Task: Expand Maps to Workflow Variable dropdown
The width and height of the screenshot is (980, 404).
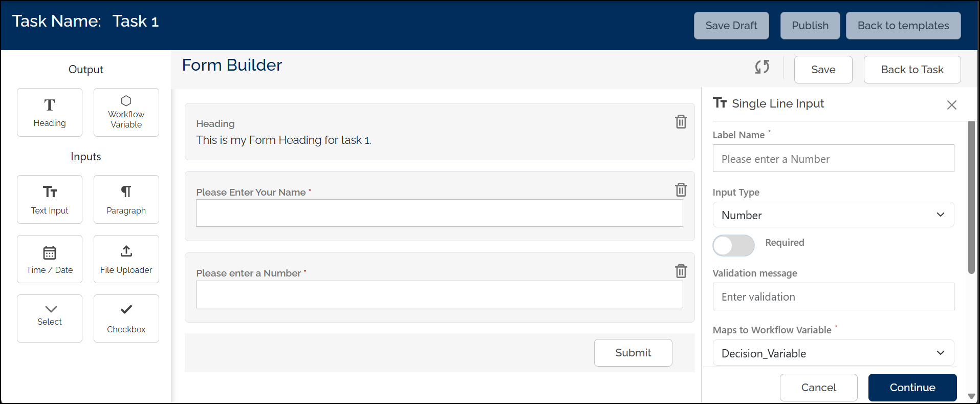Action: point(833,353)
